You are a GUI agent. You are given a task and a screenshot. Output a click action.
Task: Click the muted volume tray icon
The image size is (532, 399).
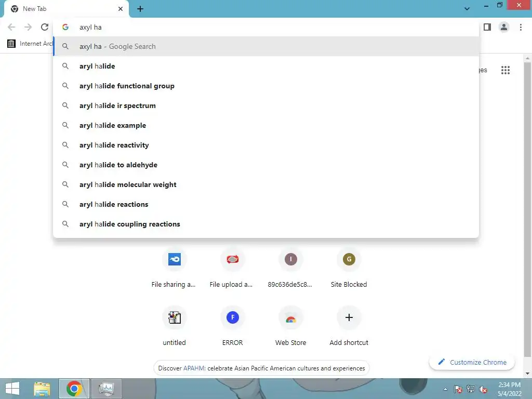(483, 389)
